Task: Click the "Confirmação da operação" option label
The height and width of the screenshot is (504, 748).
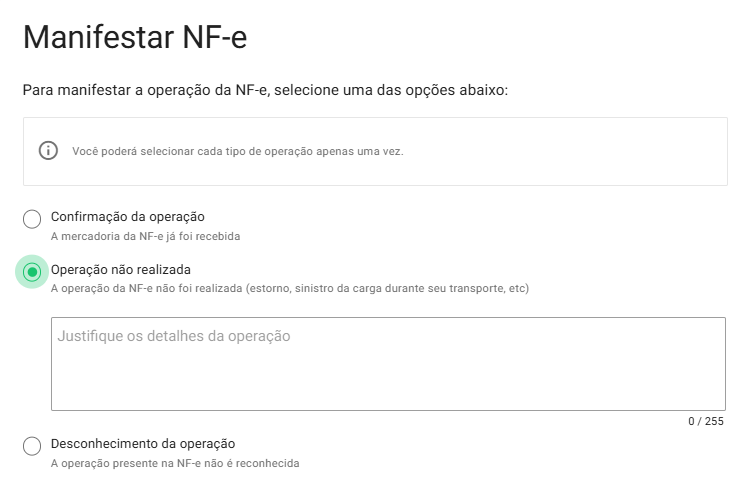Action: [127, 216]
